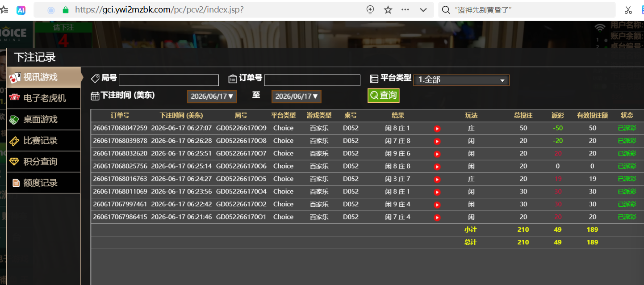Click order number 260617068025756
This screenshot has width=644, height=285.
tap(120, 166)
